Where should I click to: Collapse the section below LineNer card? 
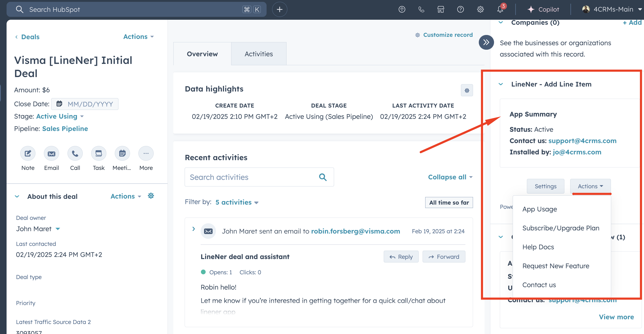point(501,237)
